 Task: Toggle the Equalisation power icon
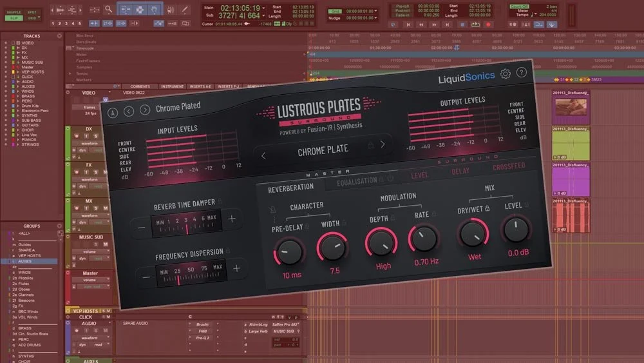tap(390, 178)
